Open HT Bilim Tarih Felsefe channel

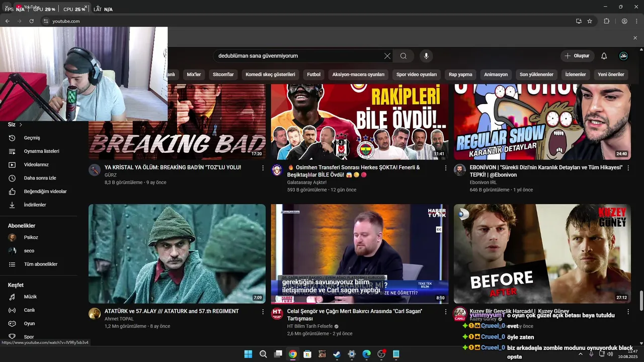(310, 326)
